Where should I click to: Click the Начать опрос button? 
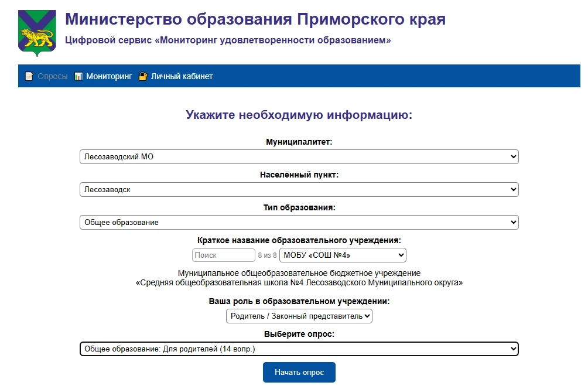coord(299,373)
